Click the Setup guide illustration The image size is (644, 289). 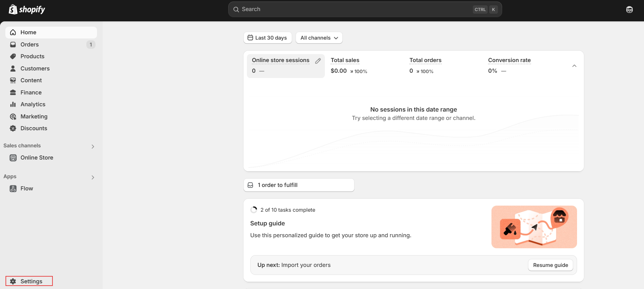pyautogui.click(x=534, y=227)
